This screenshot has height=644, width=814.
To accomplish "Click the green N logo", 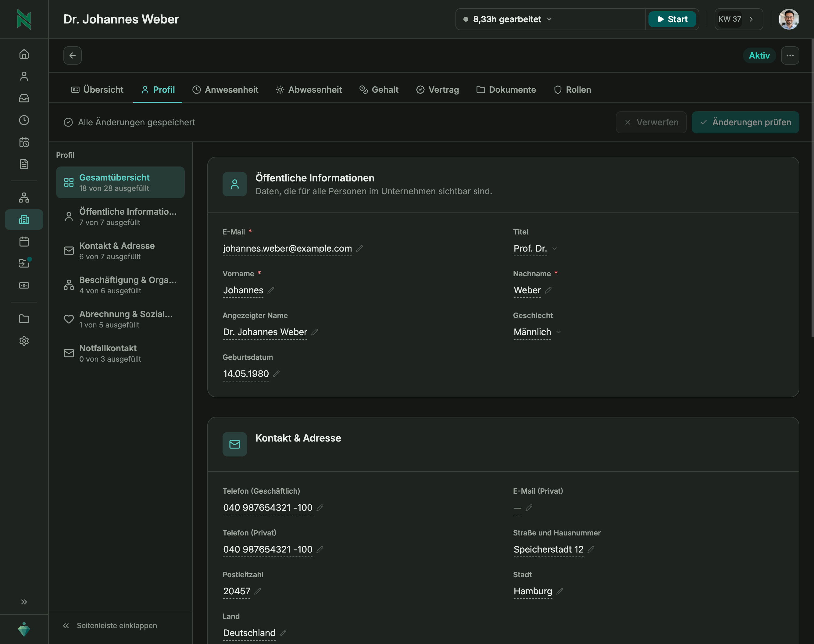I will pyautogui.click(x=24, y=19).
